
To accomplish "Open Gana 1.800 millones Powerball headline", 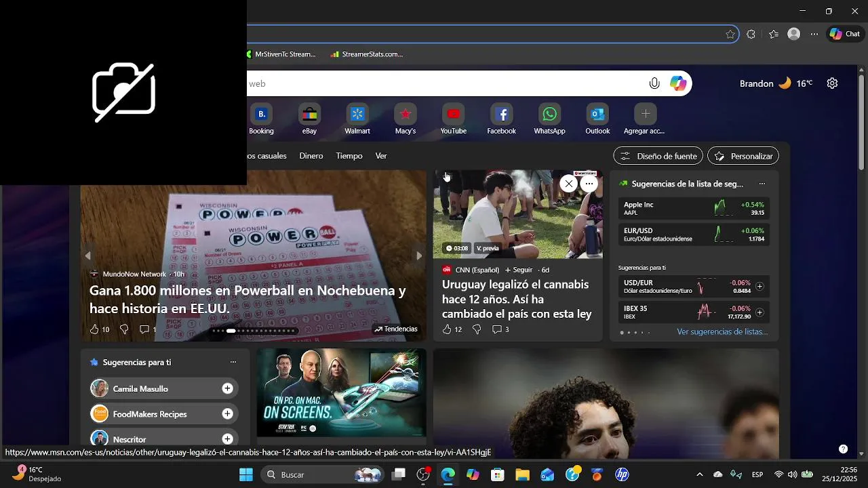I will coord(248,299).
